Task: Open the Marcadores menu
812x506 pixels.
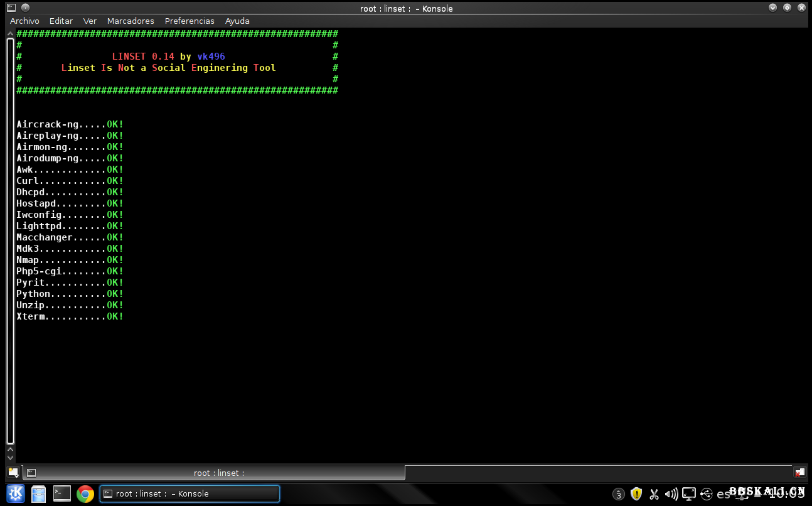Action: pyautogui.click(x=131, y=21)
